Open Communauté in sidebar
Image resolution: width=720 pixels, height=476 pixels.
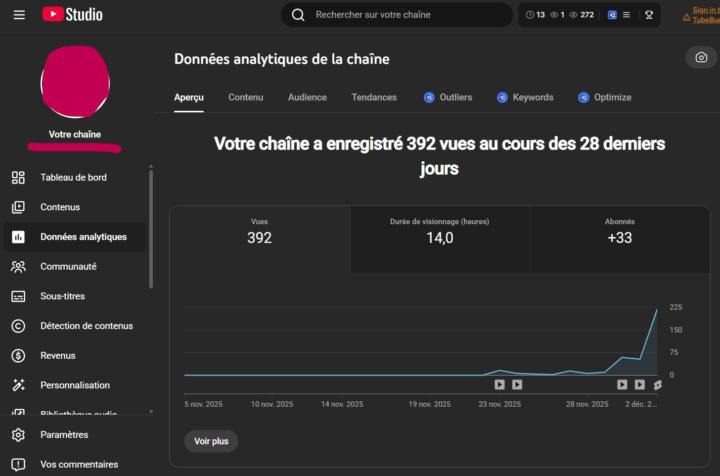click(73, 266)
